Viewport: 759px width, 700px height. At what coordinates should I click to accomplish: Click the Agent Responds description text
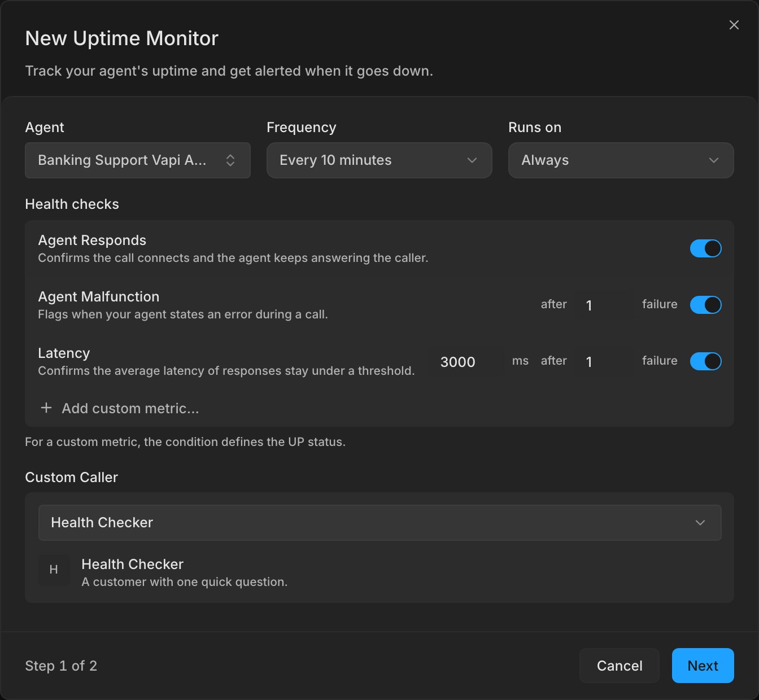pos(233,258)
